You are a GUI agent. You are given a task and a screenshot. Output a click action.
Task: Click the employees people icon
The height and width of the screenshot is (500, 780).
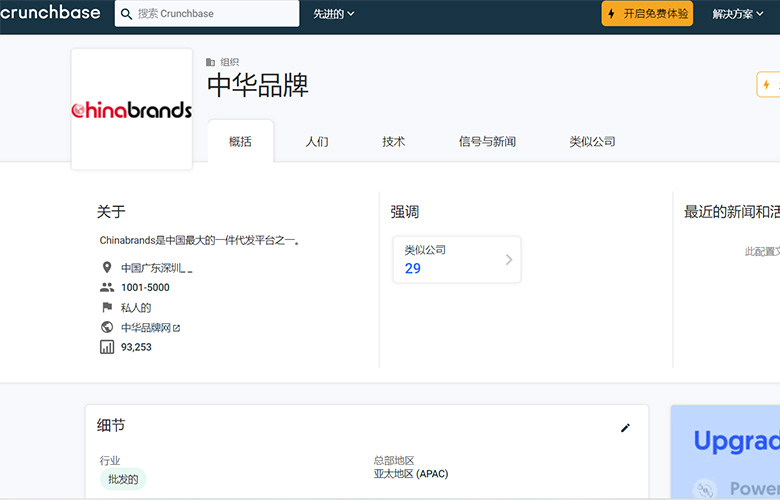coord(107,287)
